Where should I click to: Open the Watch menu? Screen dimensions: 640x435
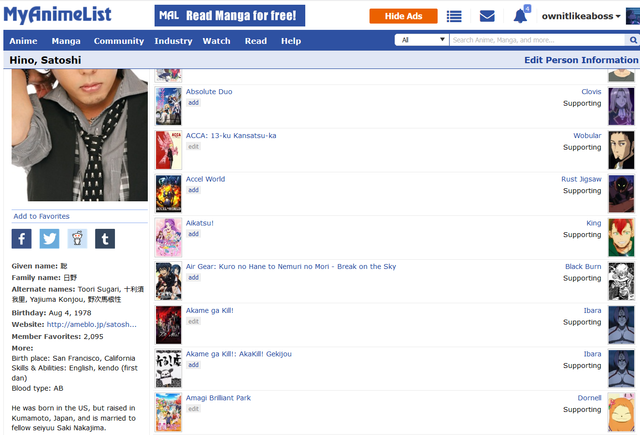(x=216, y=41)
